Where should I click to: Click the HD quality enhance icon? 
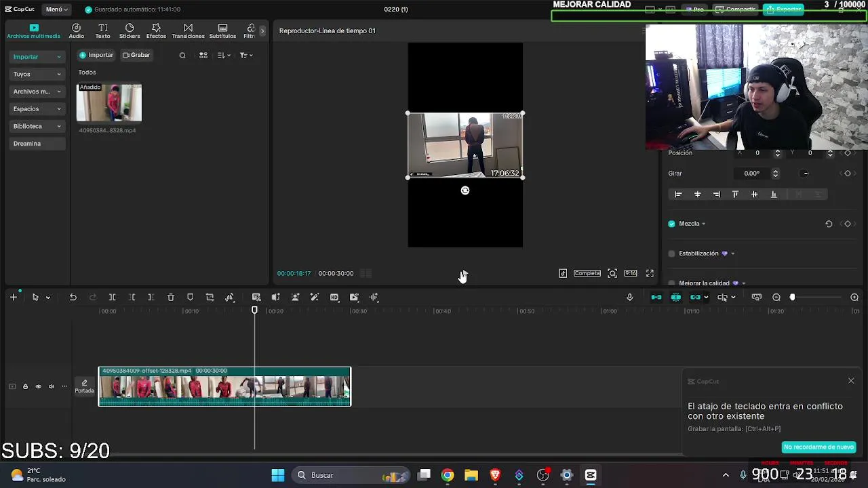[x=334, y=298]
